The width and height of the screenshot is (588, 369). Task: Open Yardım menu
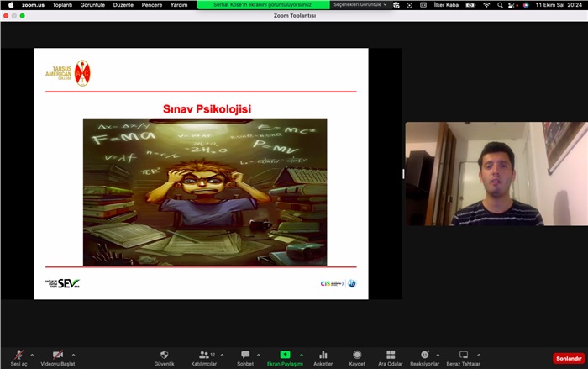[x=179, y=5]
